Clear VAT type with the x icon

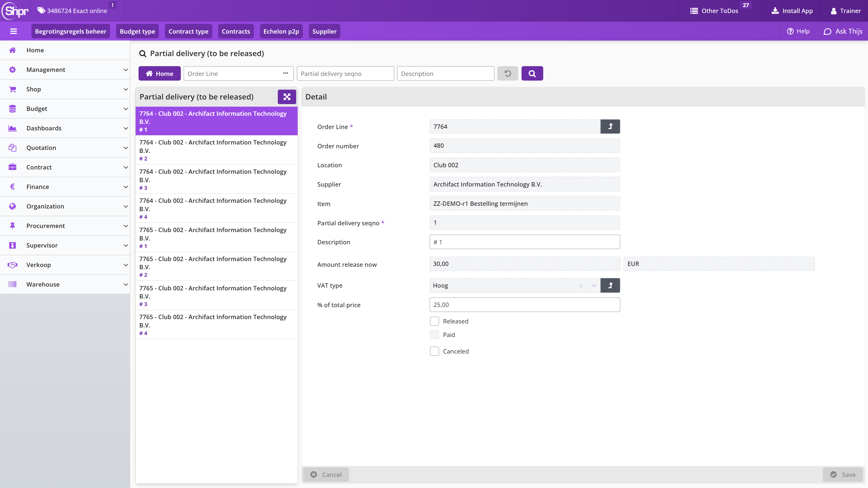pos(581,285)
